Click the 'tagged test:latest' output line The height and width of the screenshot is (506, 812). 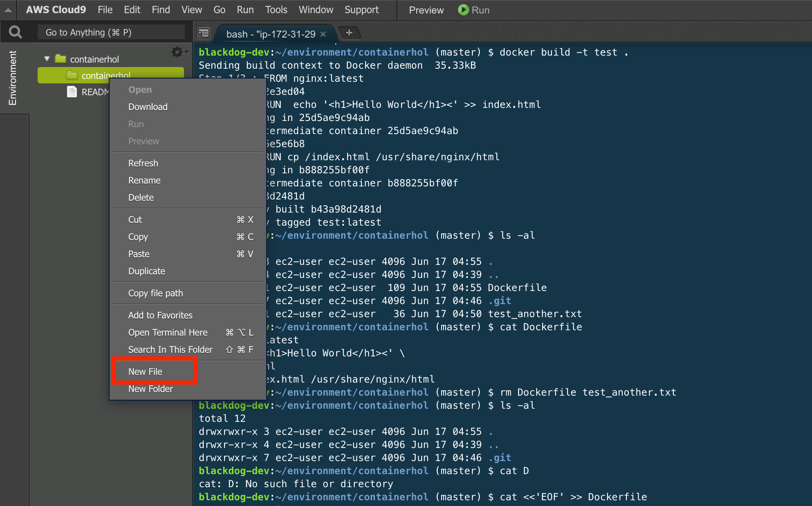click(328, 222)
